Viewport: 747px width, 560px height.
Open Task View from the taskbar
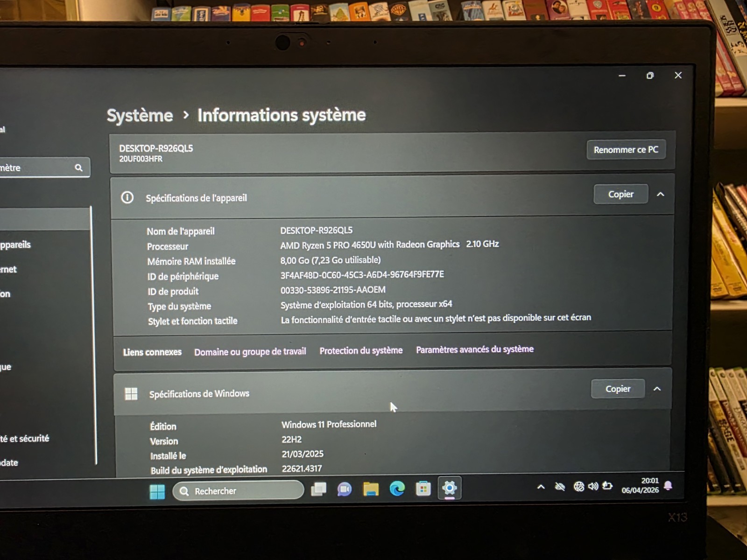point(319,489)
